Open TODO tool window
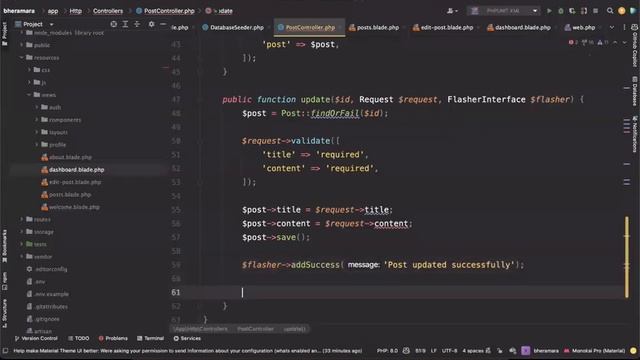 coord(78,338)
